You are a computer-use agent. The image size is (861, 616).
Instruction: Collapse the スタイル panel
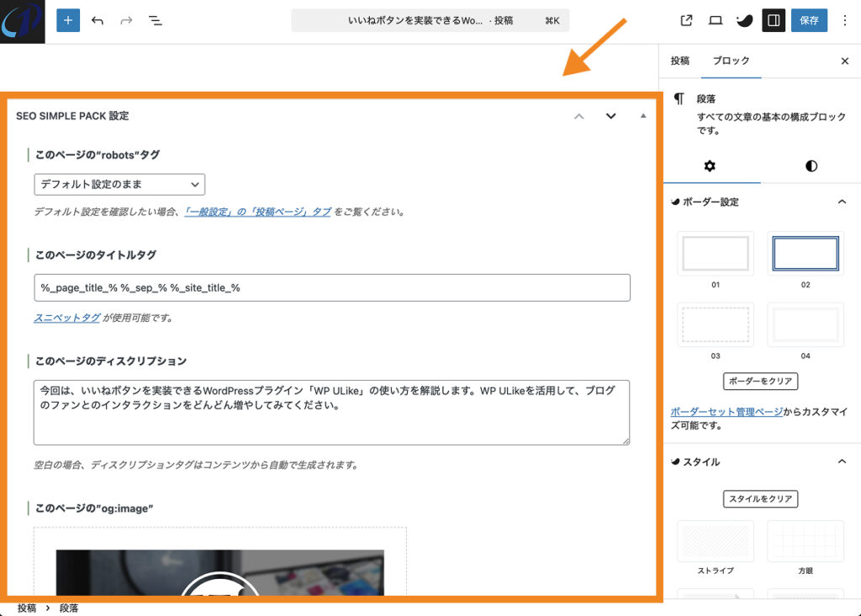(842, 461)
